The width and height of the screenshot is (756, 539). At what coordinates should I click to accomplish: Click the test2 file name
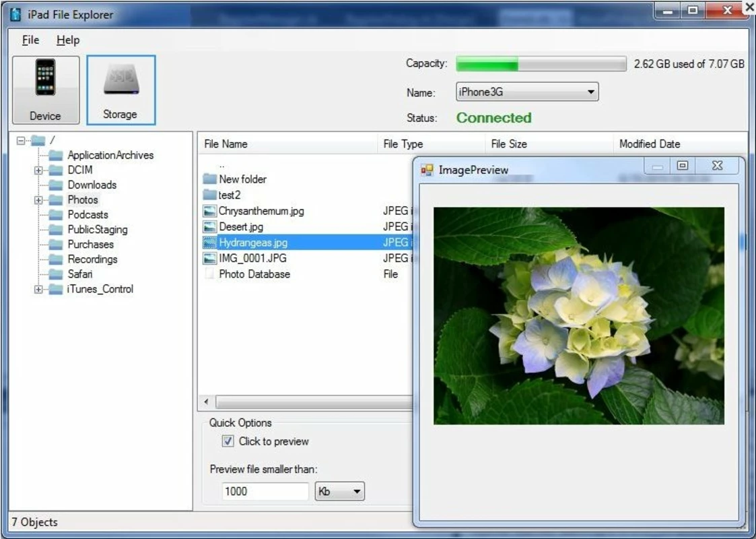pos(230,195)
